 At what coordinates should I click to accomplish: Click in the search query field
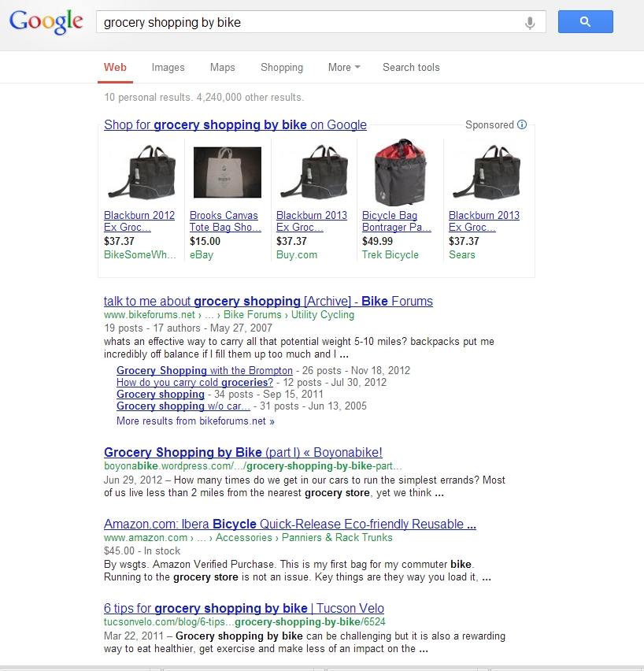coord(308,22)
